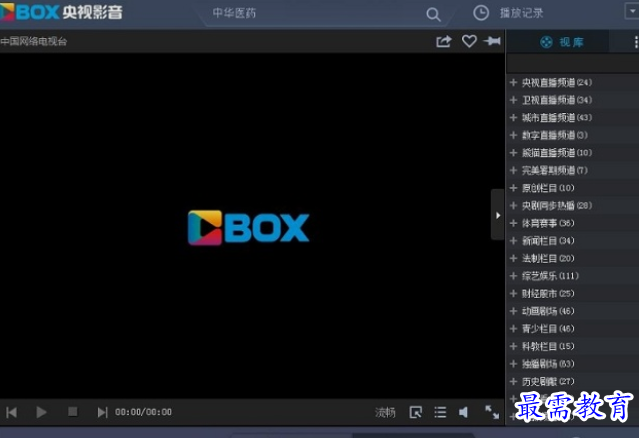
Task: Switch to the 视库 tab
Action: click(562, 42)
